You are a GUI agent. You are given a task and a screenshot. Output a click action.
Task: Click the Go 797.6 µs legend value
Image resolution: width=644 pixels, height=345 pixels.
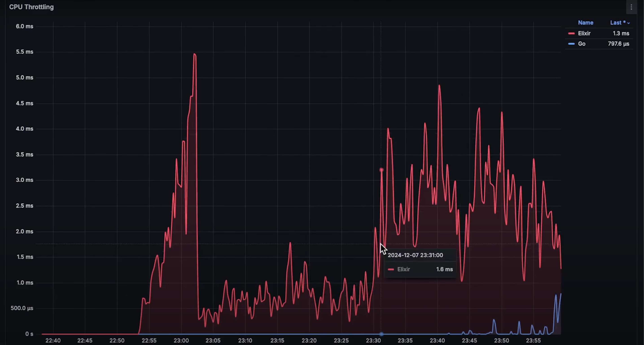pos(618,44)
